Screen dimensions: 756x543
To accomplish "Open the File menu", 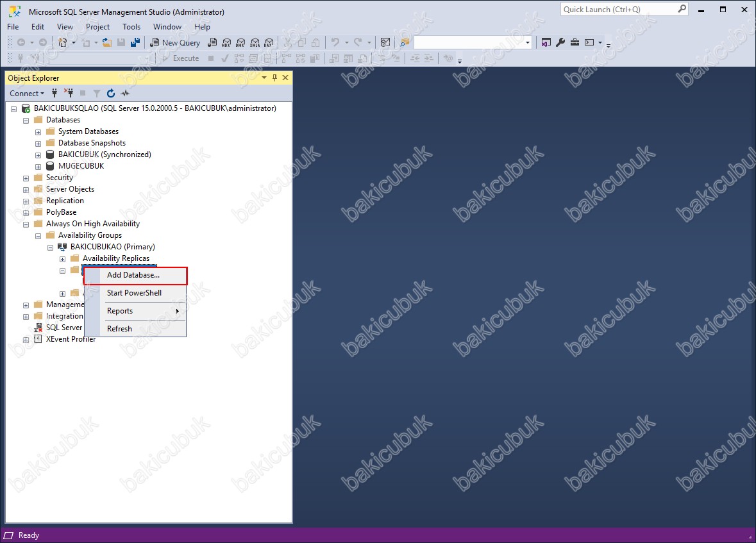I will coord(13,27).
